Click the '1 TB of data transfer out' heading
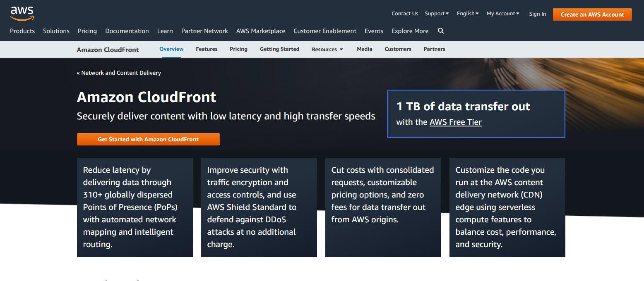Viewport: 644px width, 281px height. [x=463, y=106]
